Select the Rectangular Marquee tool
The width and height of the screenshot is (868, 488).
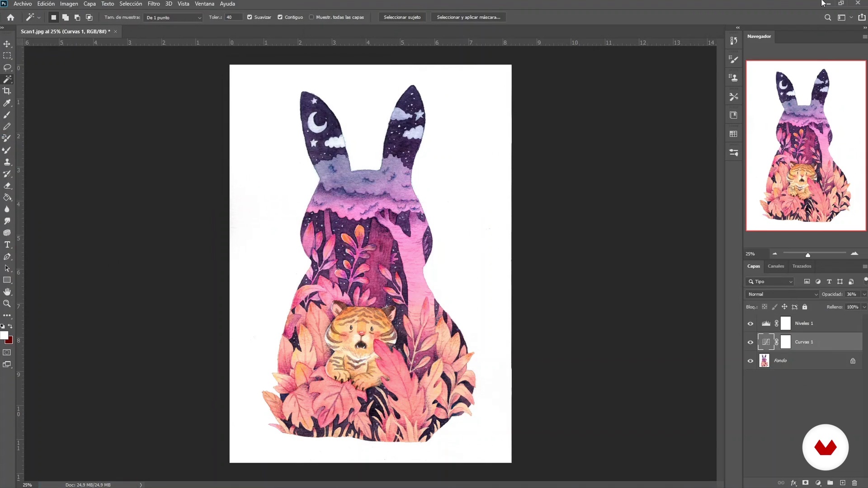click(x=7, y=56)
